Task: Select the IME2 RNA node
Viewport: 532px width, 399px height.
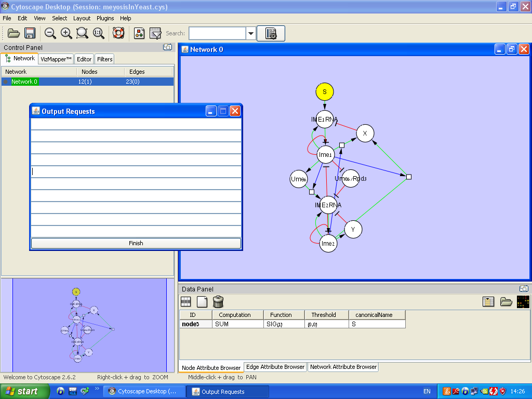Action: tap(328, 205)
